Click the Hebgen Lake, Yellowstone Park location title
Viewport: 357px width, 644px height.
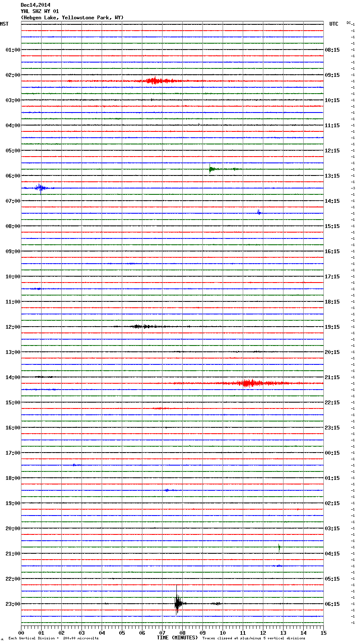[72, 18]
